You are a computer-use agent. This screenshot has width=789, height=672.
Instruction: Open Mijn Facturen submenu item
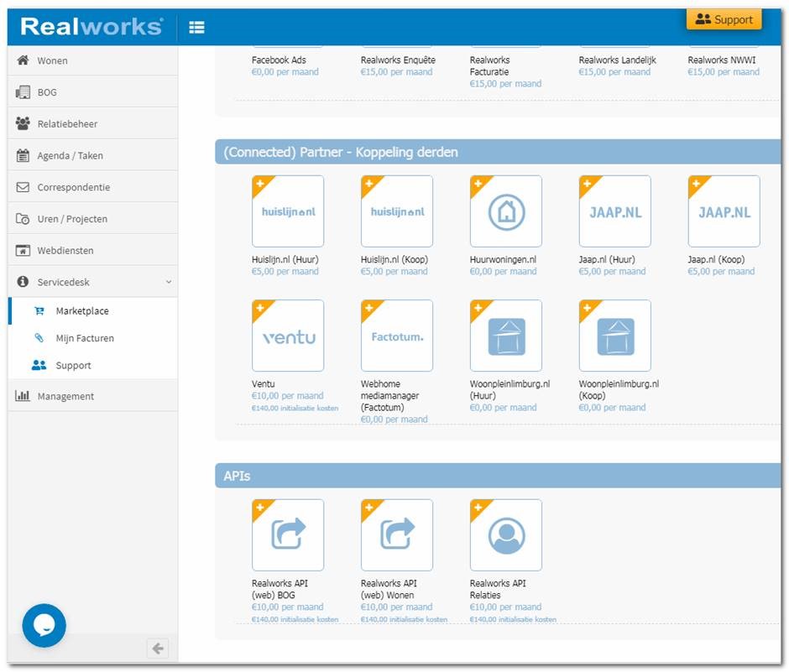pos(94,338)
